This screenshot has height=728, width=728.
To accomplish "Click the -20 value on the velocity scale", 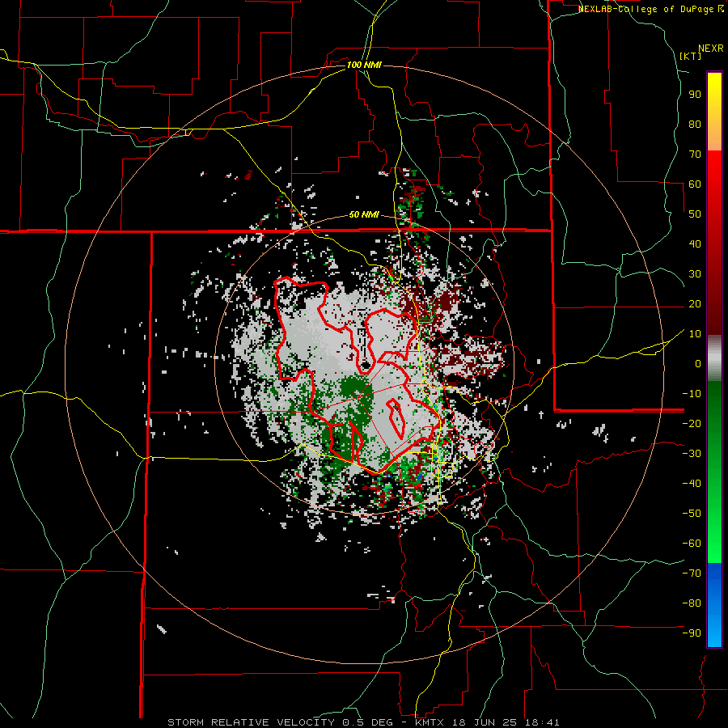I will click(x=692, y=424).
